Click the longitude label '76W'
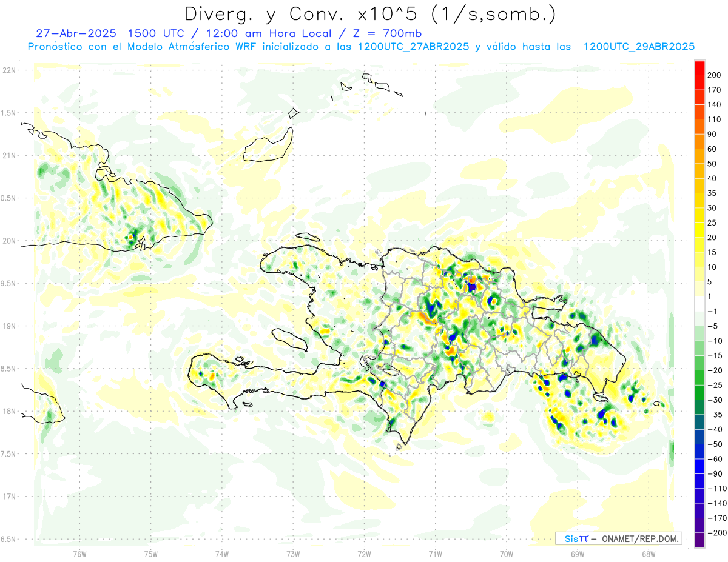The width and height of the screenshot is (728, 562). click(79, 554)
